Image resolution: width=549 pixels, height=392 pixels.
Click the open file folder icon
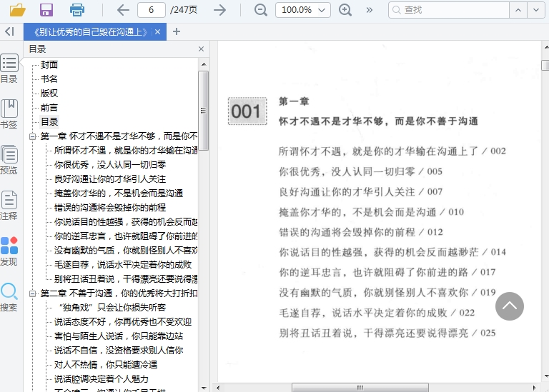point(17,10)
